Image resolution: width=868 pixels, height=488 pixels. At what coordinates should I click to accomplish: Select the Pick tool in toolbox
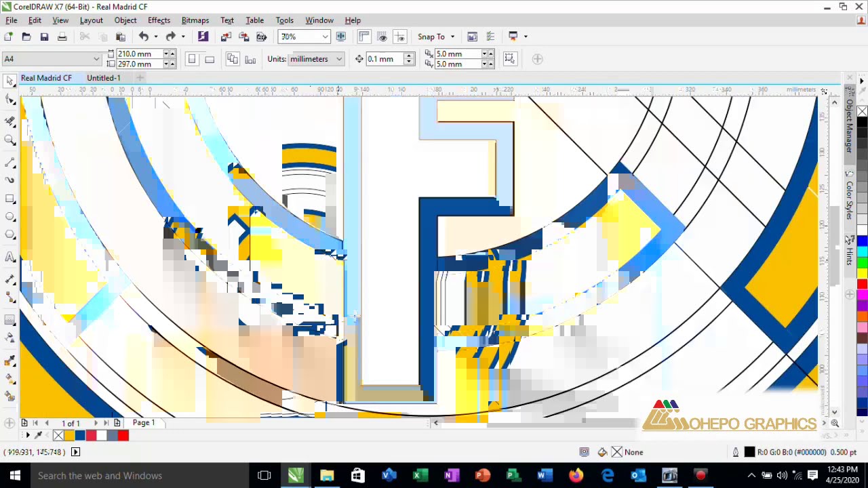[10, 81]
